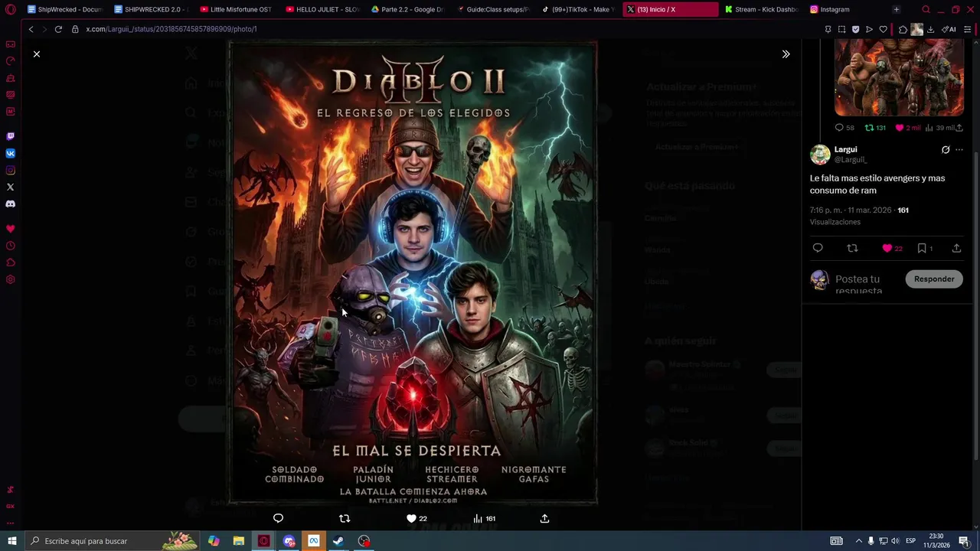Go back with browser back arrow
Viewport: 980px width, 551px height.
tap(31, 29)
